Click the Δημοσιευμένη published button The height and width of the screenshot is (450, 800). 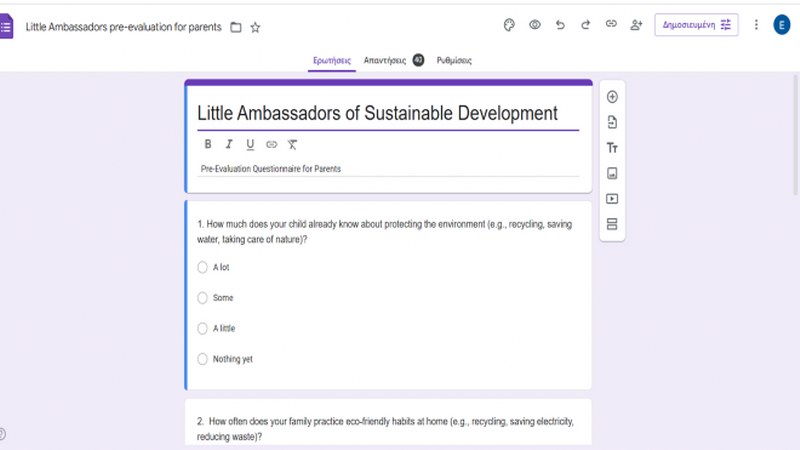click(696, 25)
